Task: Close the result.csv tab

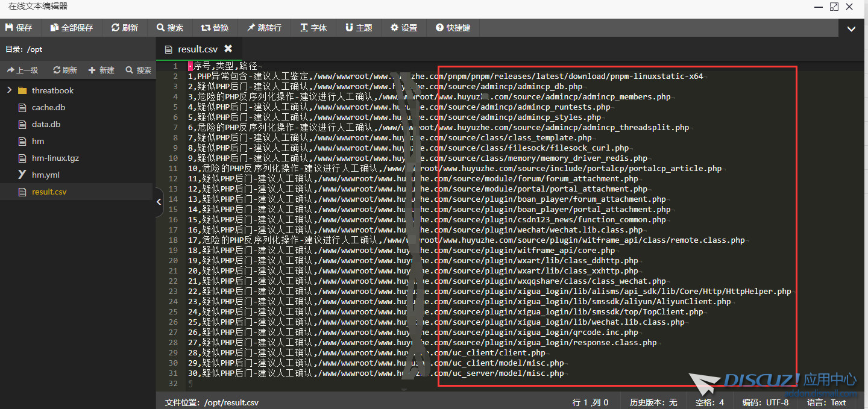Action: point(228,49)
